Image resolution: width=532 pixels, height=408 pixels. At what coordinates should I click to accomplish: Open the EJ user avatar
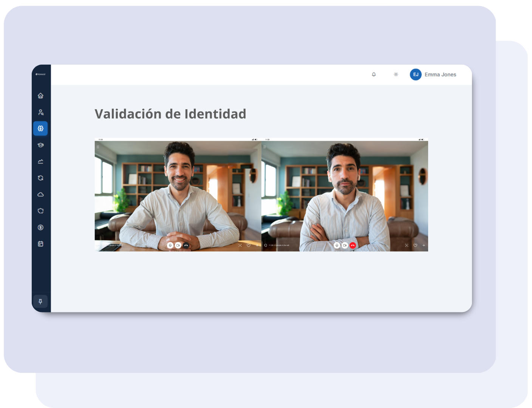[416, 74]
